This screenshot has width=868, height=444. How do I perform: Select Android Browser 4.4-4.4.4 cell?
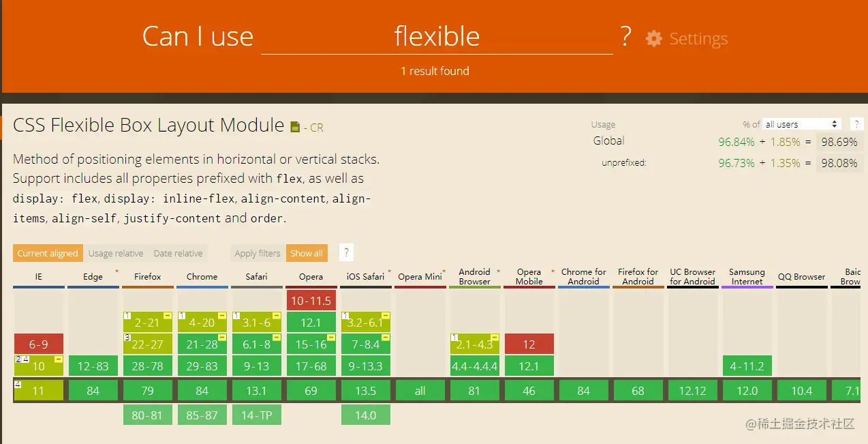tap(475, 366)
